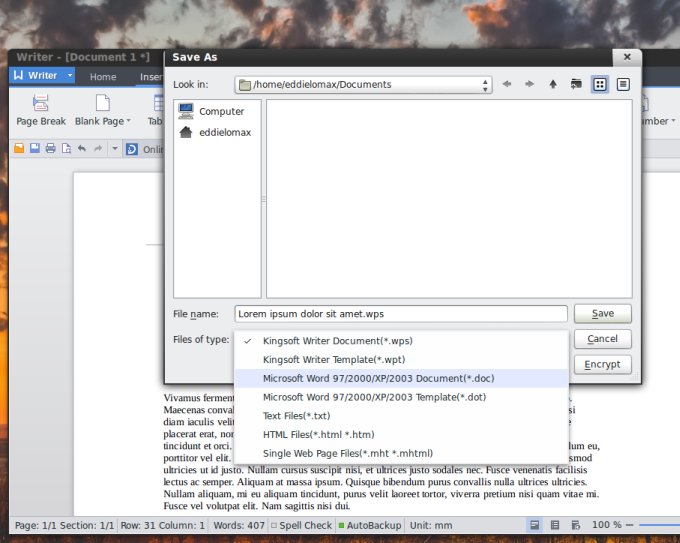Open the Look in path dropdown
The width and height of the screenshot is (680, 543).
[x=363, y=85]
